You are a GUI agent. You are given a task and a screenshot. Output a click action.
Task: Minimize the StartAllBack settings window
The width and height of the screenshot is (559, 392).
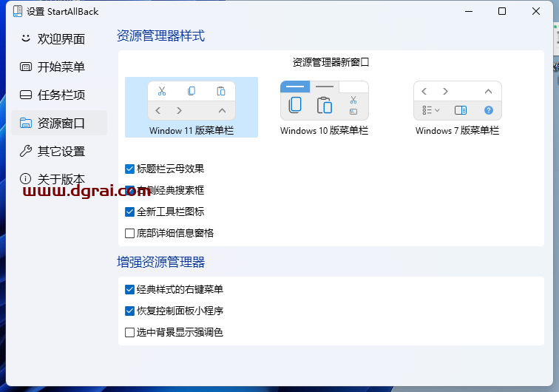tap(469, 11)
